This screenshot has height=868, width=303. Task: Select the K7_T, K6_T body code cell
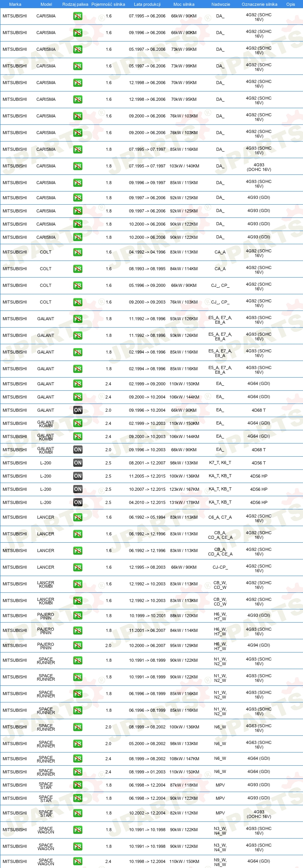coord(220,463)
